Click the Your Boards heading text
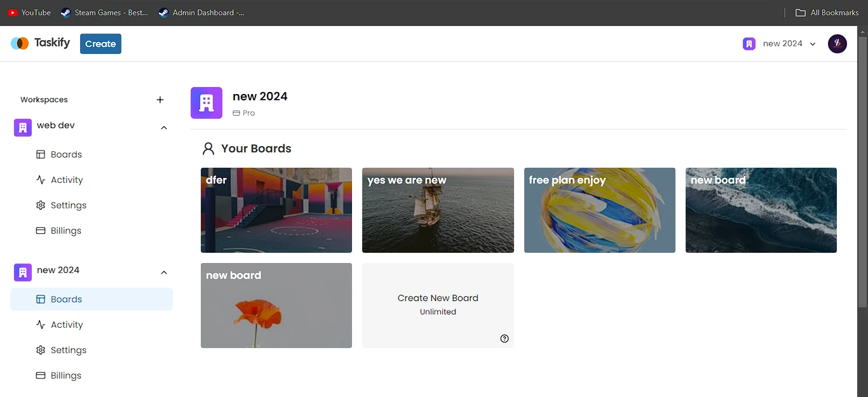Viewport: 868px width, 397px height. tap(256, 149)
